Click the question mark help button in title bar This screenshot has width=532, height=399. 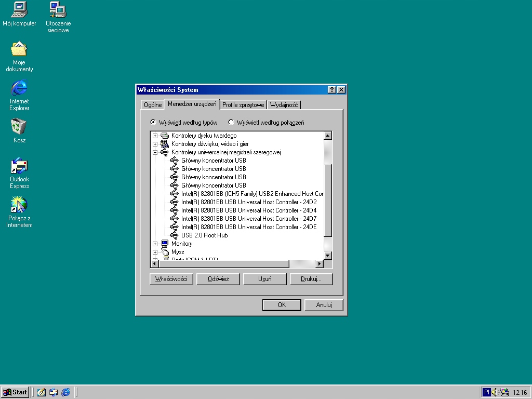coord(332,89)
